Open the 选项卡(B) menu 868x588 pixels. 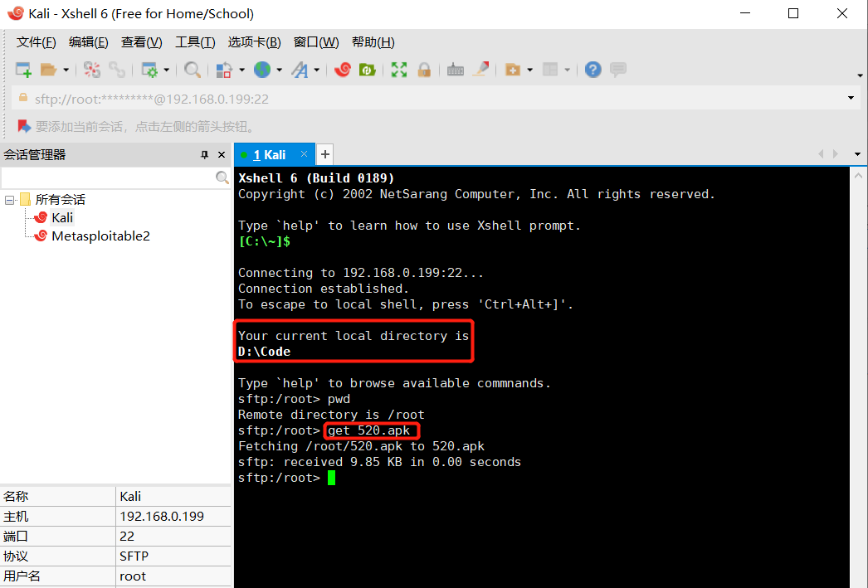[x=254, y=42]
